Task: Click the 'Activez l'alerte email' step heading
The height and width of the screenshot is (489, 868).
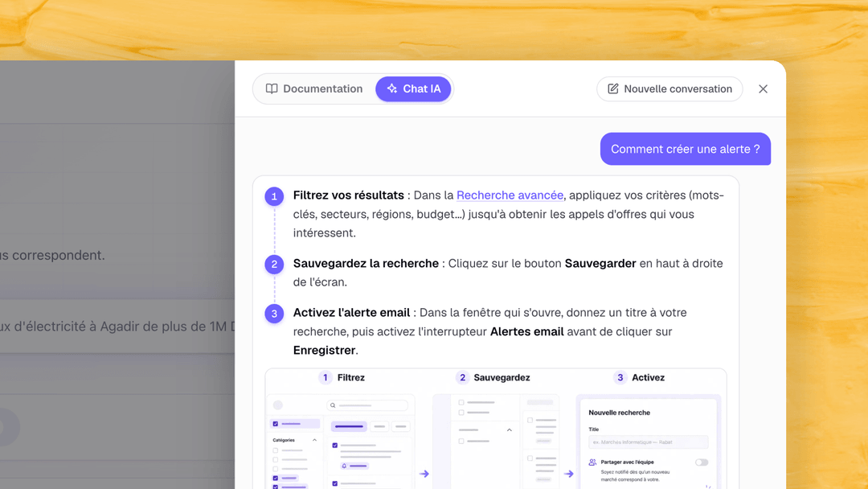Action: (x=351, y=313)
